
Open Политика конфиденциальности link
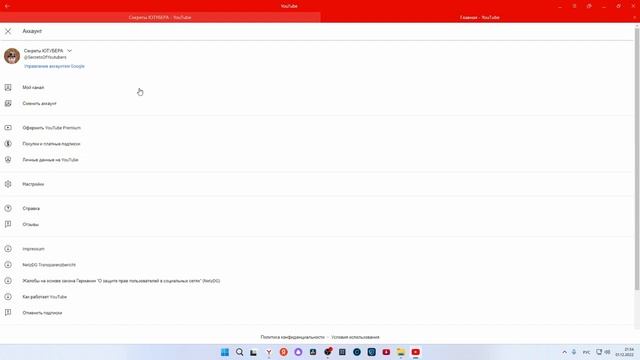(x=292, y=337)
